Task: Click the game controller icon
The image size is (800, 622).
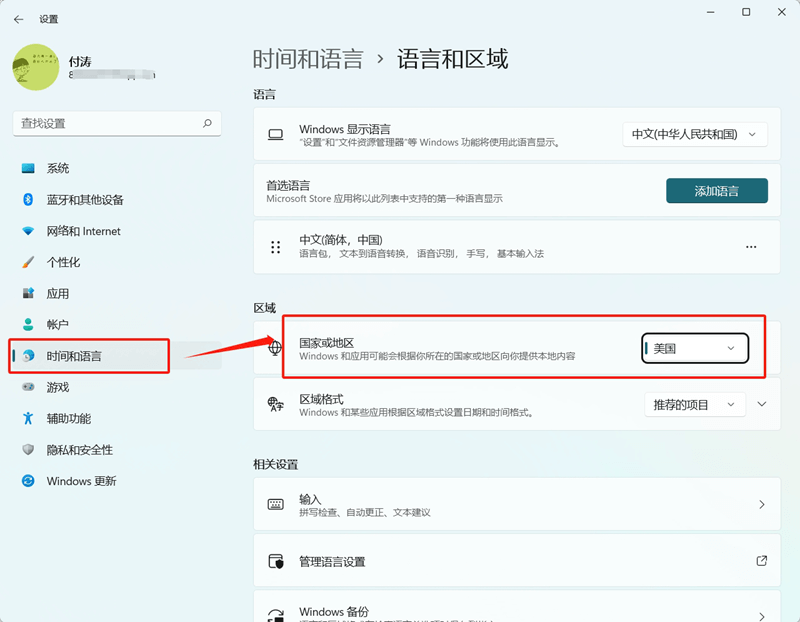Action: [x=28, y=387]
